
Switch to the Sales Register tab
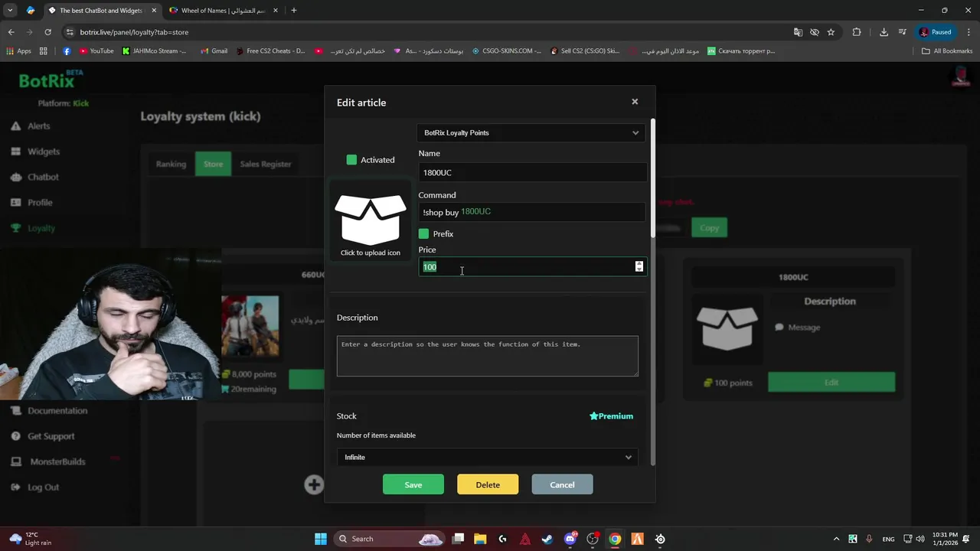[x=266, y=164]
